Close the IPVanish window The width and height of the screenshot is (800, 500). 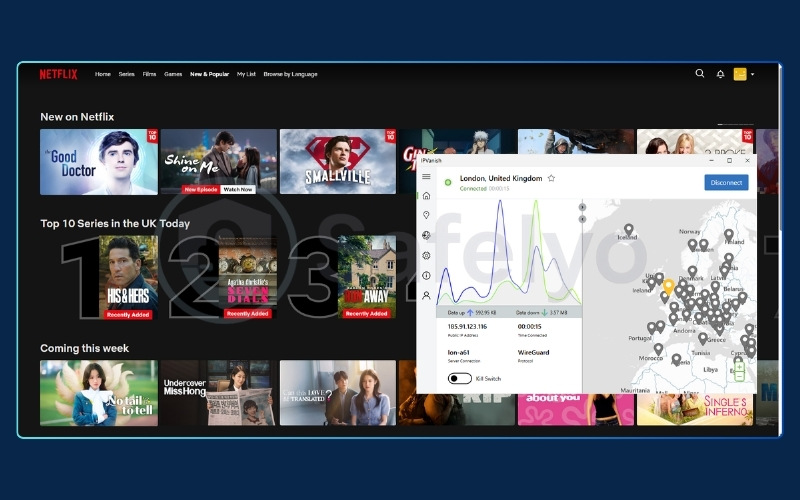click(x=747, y=160)
